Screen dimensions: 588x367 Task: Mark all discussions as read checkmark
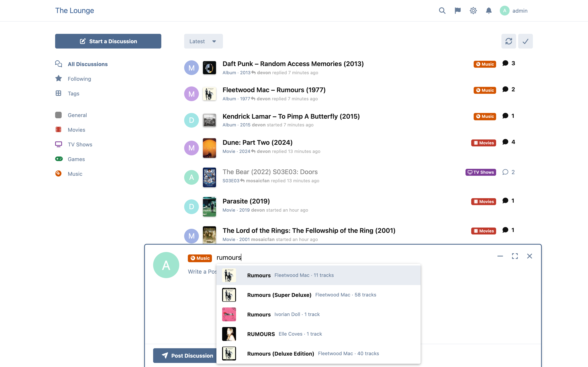525,41
